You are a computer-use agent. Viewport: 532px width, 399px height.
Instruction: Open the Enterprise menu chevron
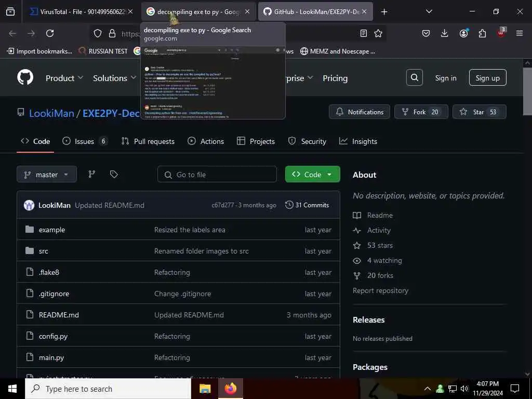[310, 78]
